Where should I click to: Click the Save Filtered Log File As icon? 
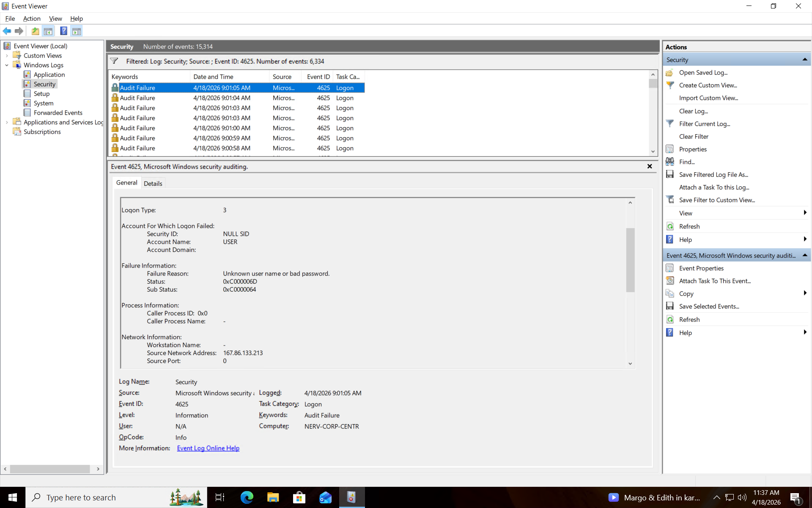click(670, 174)
